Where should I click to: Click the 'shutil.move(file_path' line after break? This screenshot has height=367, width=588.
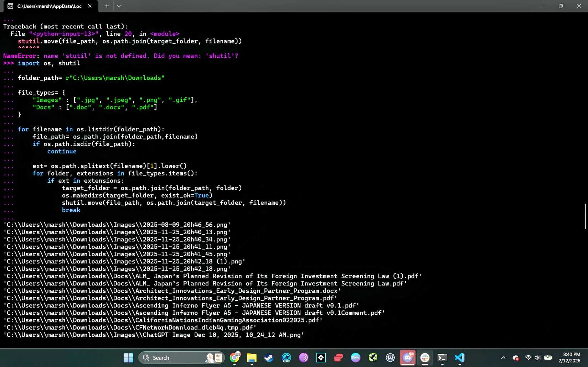pos(174,203)
